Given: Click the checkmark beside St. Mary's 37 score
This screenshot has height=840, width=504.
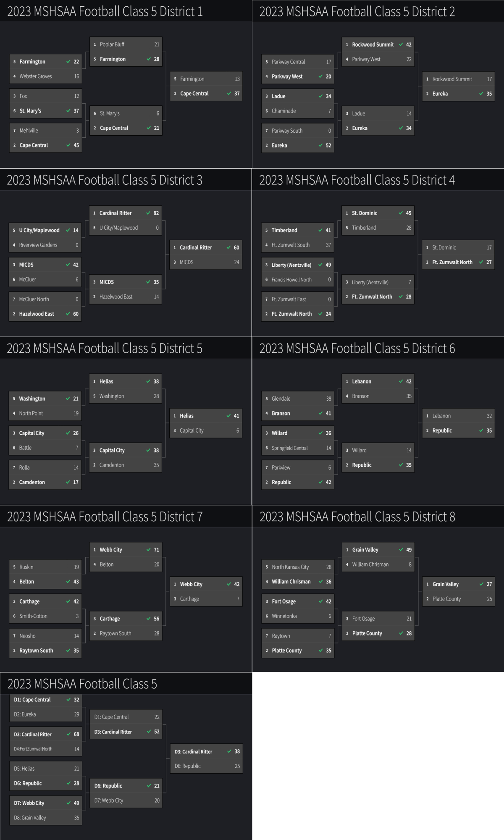Looking at the screenshot, I should pos(68,111).
